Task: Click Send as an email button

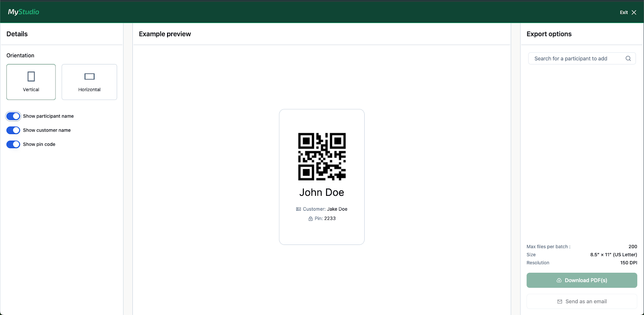Action: pyautogui.click(x=582, y=301)
